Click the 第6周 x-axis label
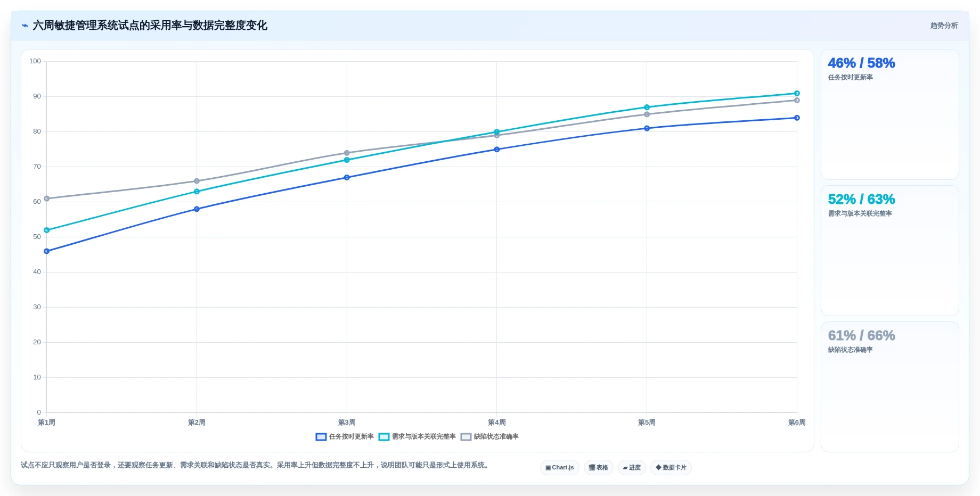The width and height of the screenshot is (980, 496). 797,423
